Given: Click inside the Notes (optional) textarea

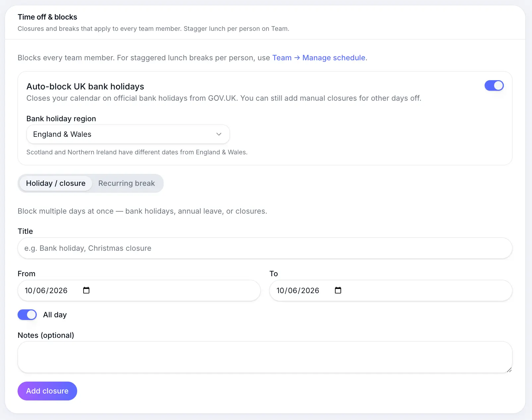Looking at the screenshot, I should (x=265, y=357).
